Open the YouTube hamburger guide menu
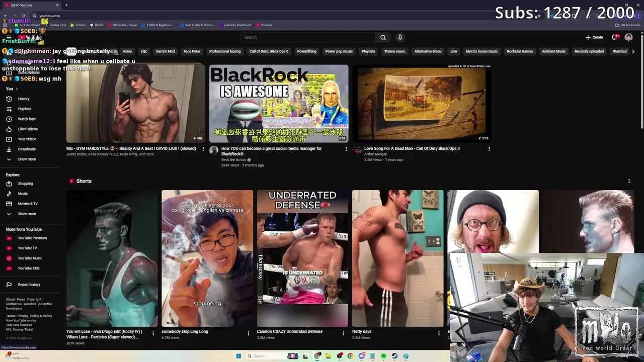The height and width of the screenshot is (362, 644). [9, 38]
